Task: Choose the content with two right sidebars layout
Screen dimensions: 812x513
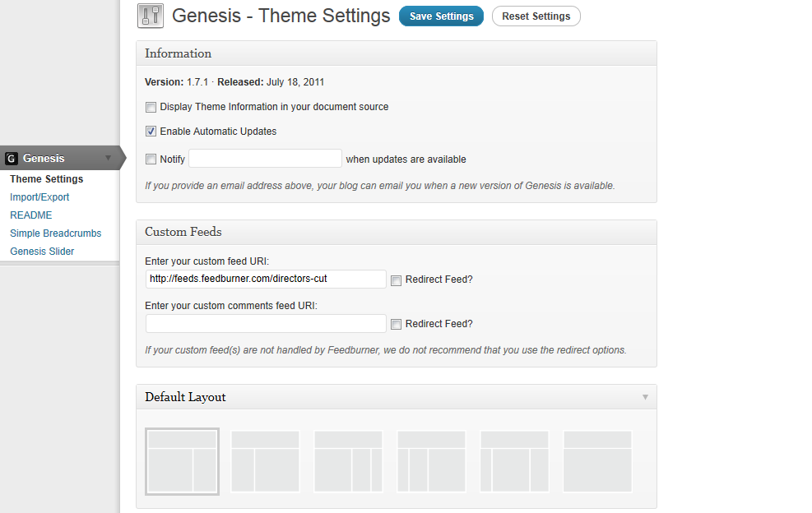Action: (348, 460)
